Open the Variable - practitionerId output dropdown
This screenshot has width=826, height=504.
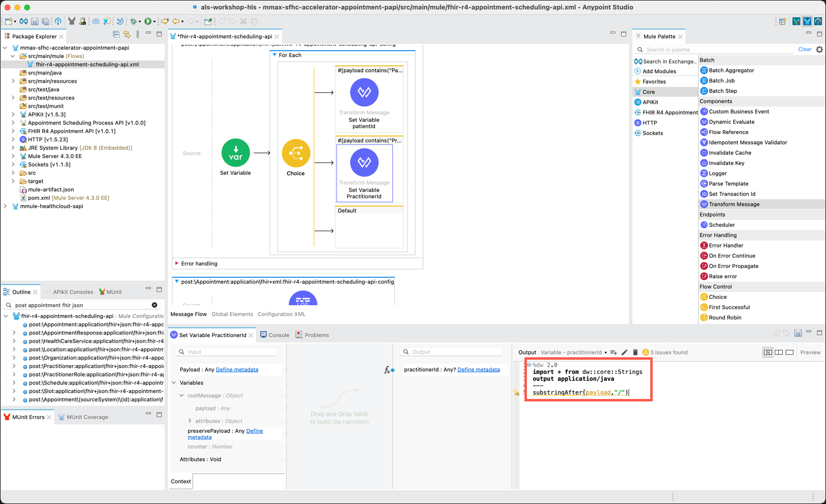(574, 352)
